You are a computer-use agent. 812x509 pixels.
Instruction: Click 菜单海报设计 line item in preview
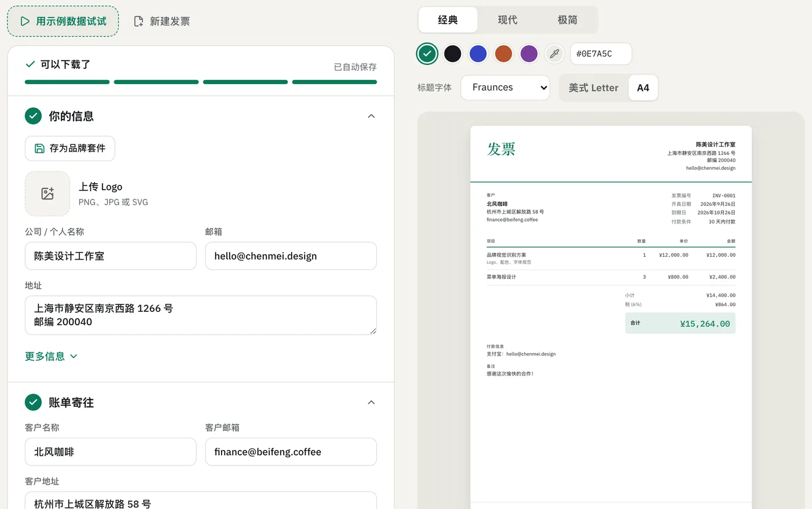pos(501,277)
